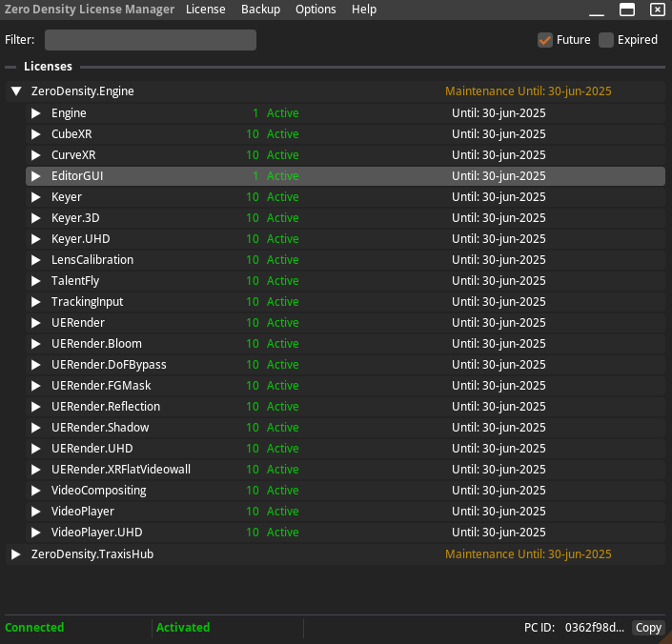Click the count 1 for Engine
This screenshot has width=672, height=644.
(255, 113)
